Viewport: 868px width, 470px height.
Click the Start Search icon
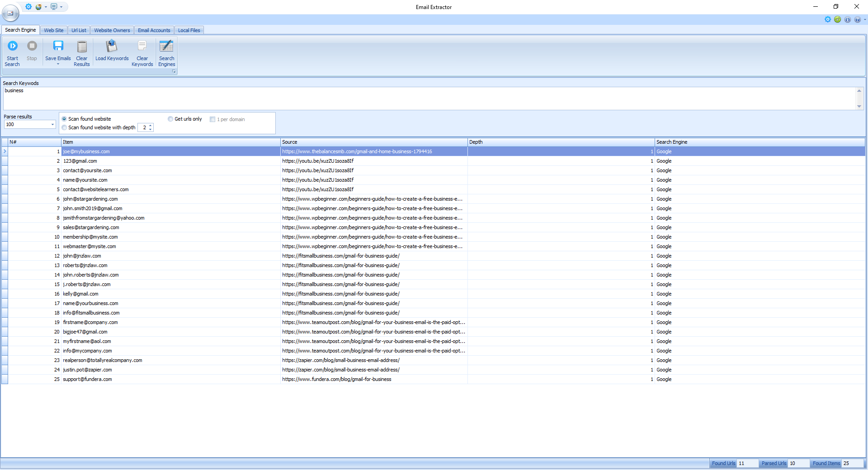13,46
